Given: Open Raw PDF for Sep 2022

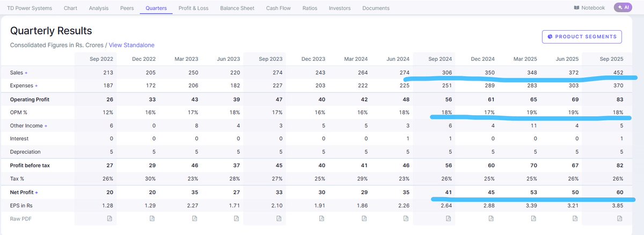Looking at the screenshot, I should (x=109, y=219).
